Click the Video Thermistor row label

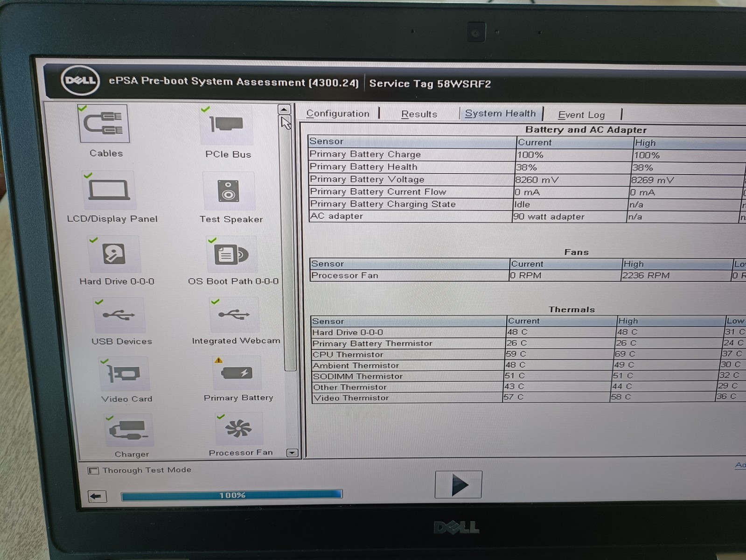tap(351, 398)
